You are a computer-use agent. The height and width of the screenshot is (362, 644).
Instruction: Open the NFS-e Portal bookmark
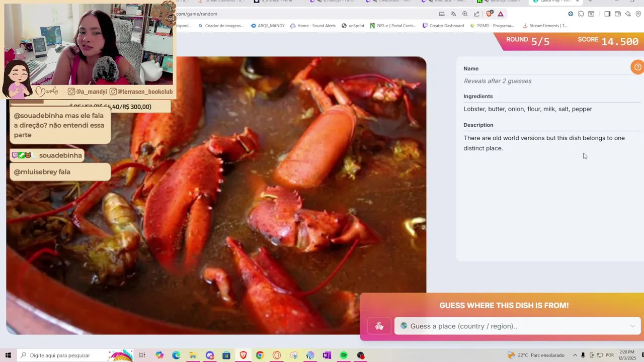click(x=393, y=26)
